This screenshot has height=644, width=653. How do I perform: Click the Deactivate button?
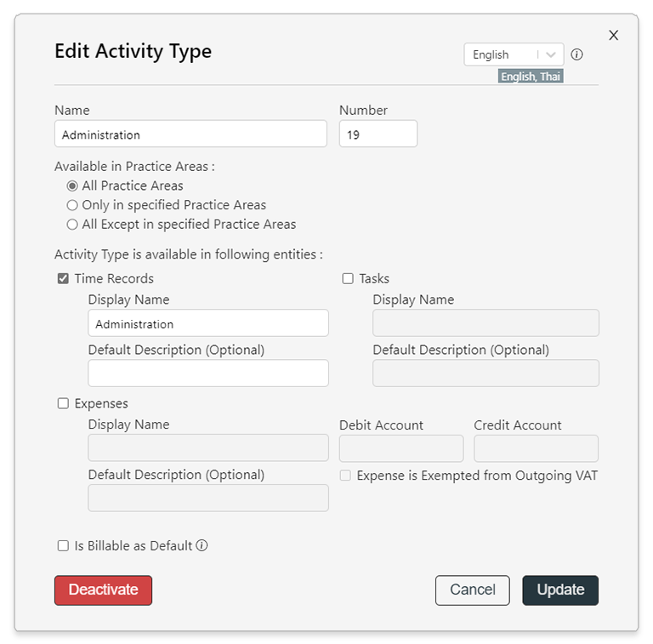[103, 590]
